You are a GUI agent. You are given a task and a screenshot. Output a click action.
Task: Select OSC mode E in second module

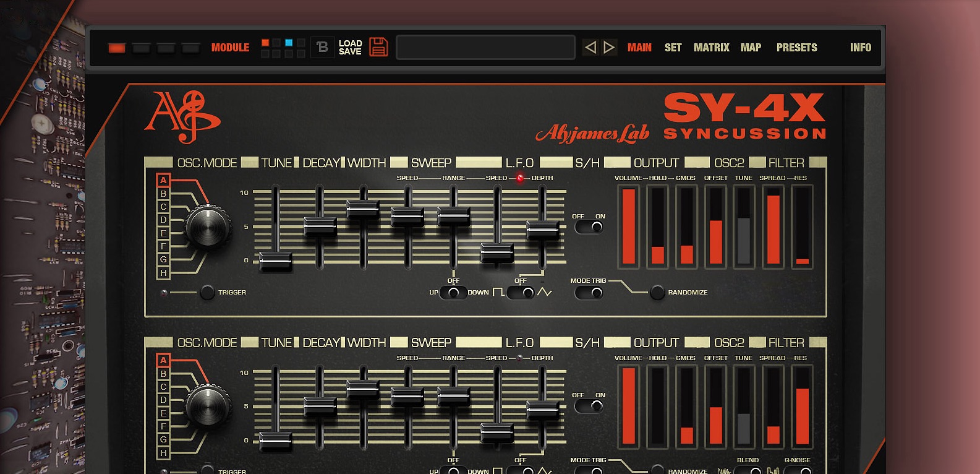coord(163,413)
